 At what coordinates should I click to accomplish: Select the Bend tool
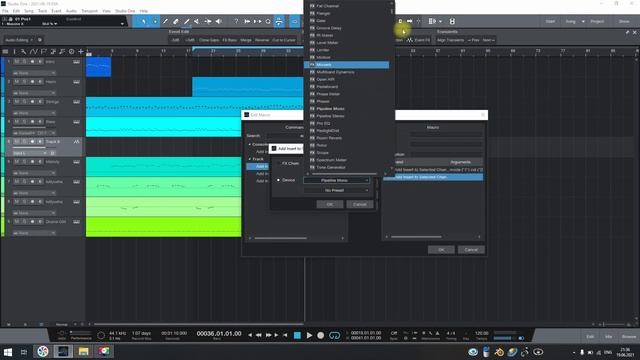(x=208, y=21)
